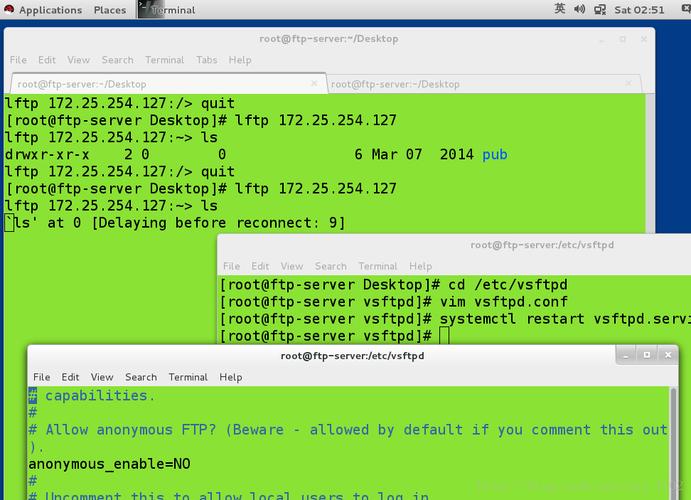Minimize the front /etc/vsftpd vim window
Screen dimensions: 691x500
coord(626,354)
